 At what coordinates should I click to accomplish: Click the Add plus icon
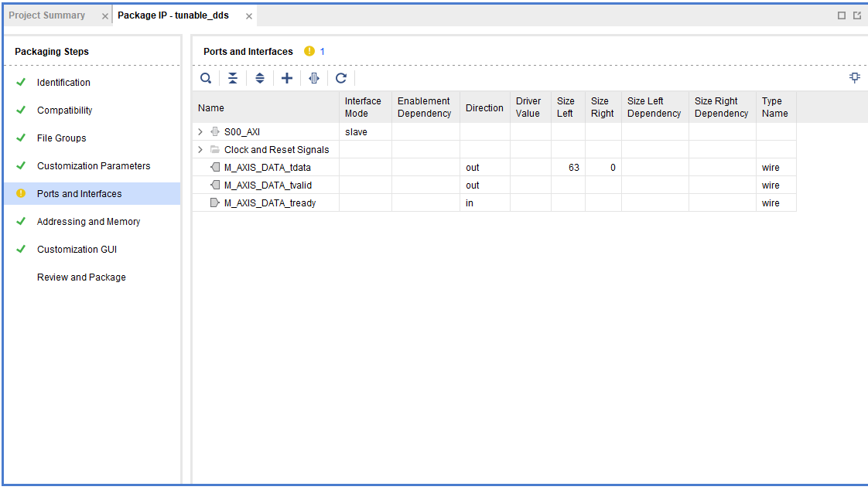point(287,78)
